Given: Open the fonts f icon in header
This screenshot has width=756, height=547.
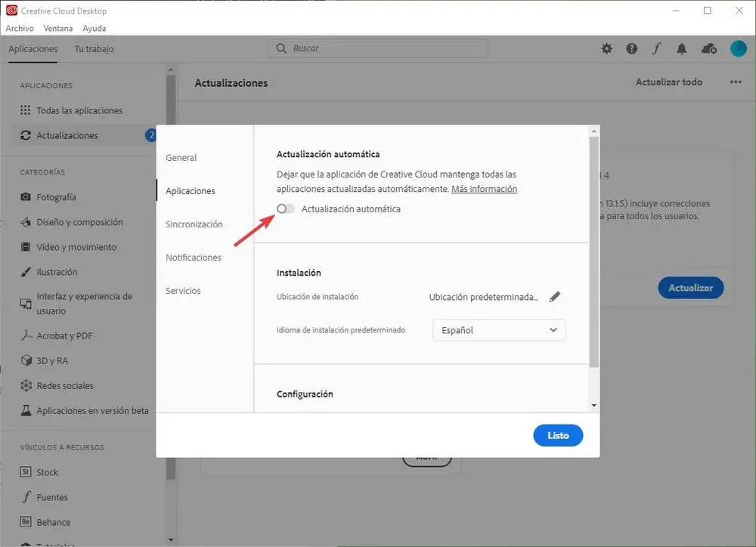Looking at the screenshot, I should coord(656,48).
